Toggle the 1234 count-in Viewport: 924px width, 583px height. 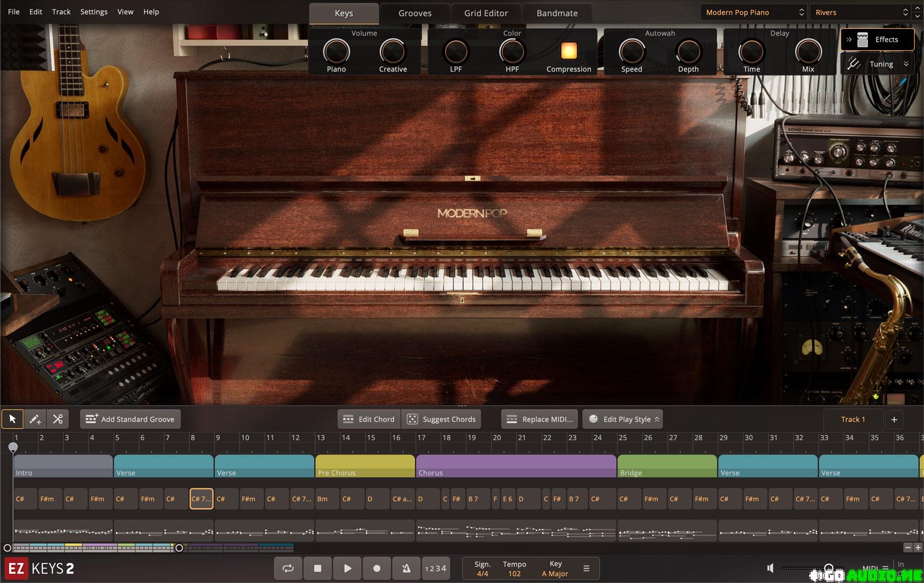[435, 568]
